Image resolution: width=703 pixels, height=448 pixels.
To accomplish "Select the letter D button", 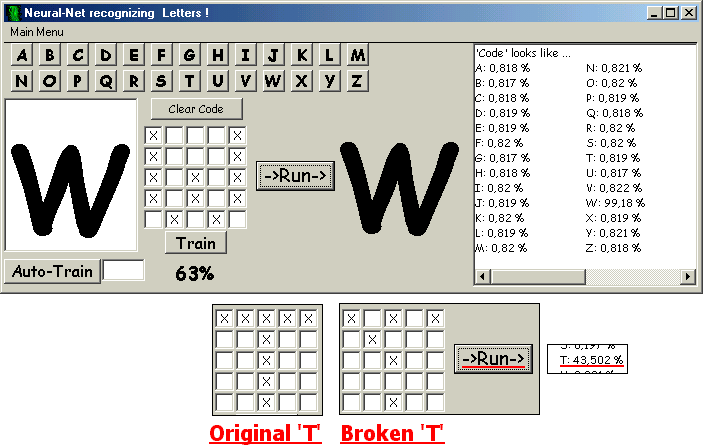I will pyautogui.click(x=105, y=55).
